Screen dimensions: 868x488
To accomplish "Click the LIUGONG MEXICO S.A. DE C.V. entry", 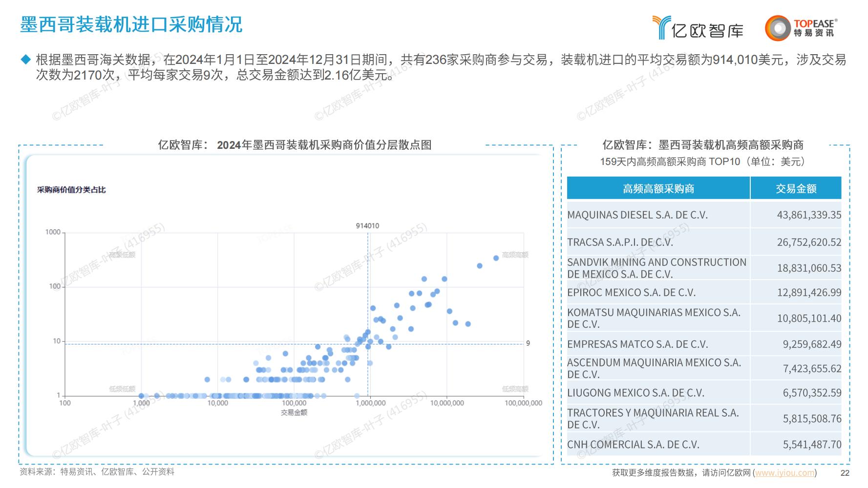I will point(635,393).
